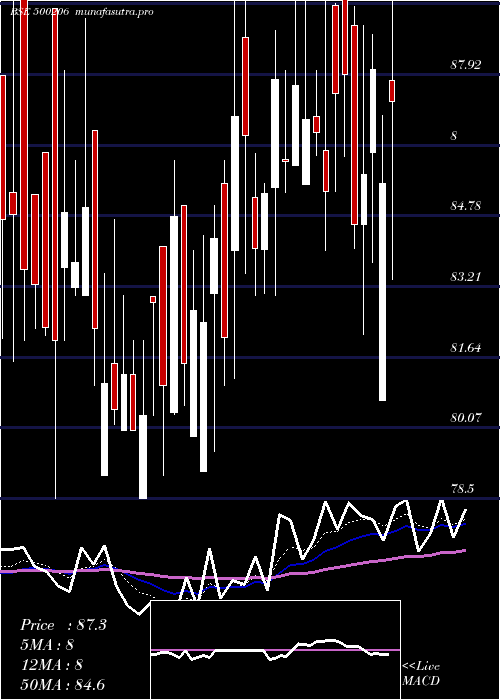Click the '12MA : 8' readout

coord(52,665)
